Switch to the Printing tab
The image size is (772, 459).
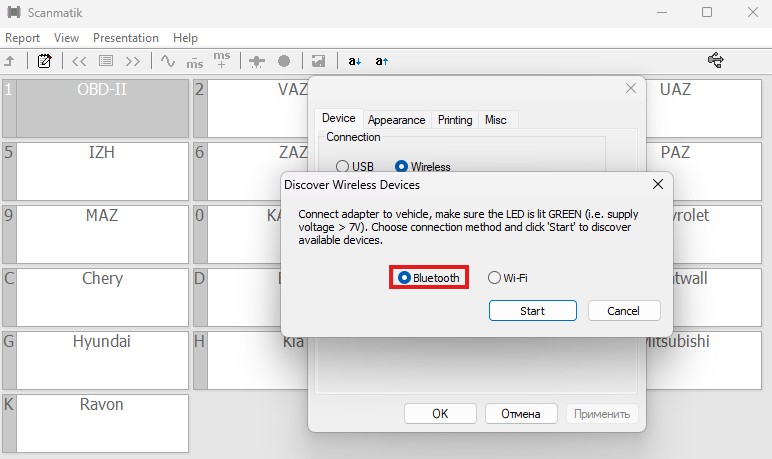455,120
